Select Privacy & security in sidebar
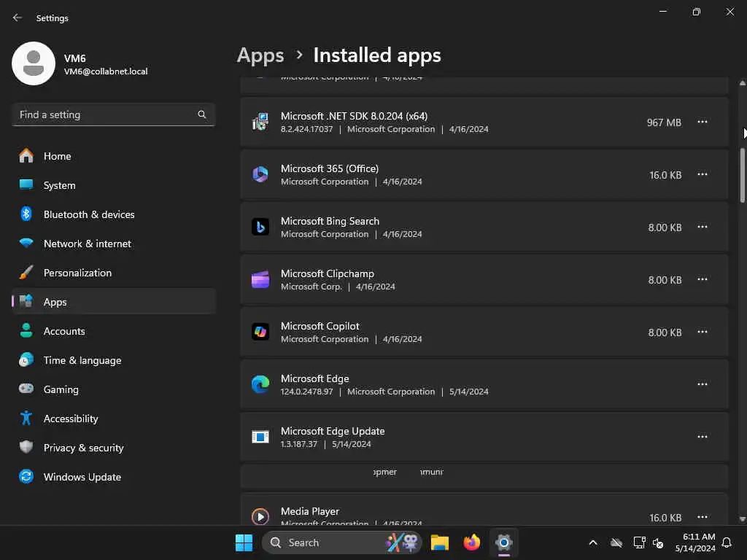 click(x=83, y=448)
